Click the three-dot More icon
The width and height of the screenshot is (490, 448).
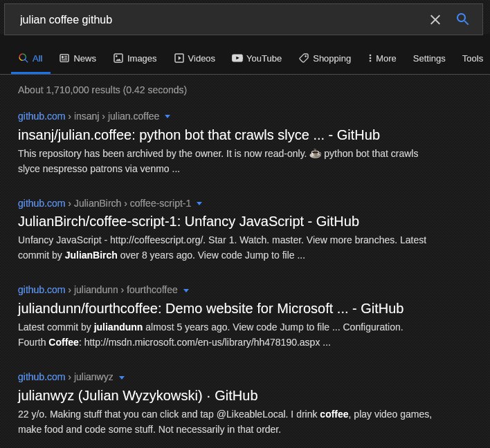pyautogui.click(x=370, y=58)
